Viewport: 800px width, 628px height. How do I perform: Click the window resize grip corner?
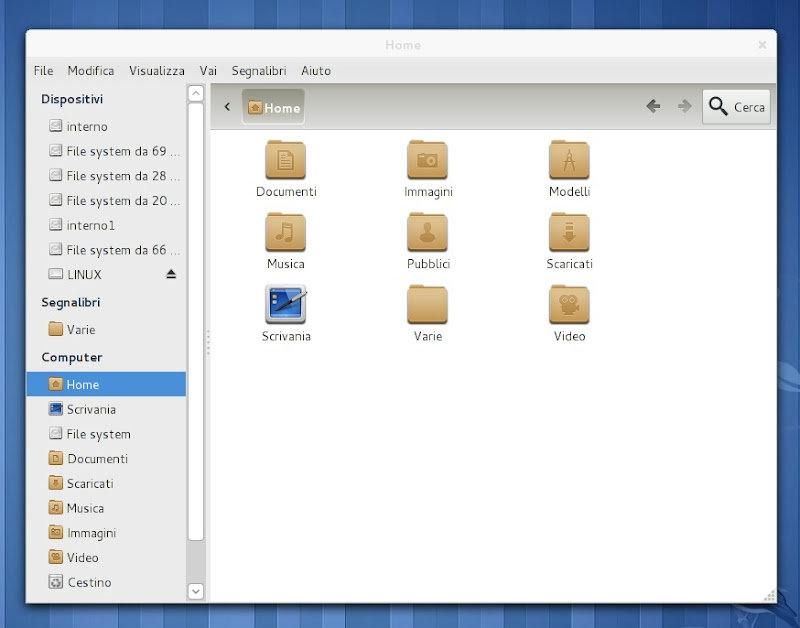[x=770, y=596]
